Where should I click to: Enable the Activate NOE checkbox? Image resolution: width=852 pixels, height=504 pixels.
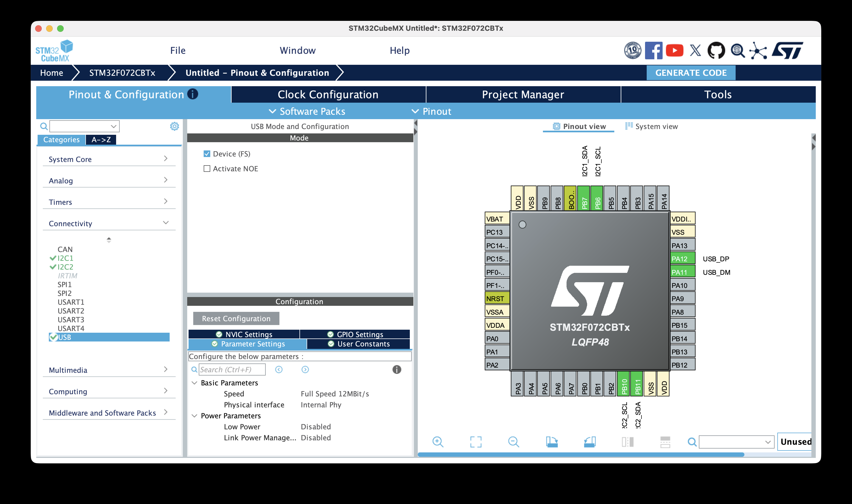207,169
